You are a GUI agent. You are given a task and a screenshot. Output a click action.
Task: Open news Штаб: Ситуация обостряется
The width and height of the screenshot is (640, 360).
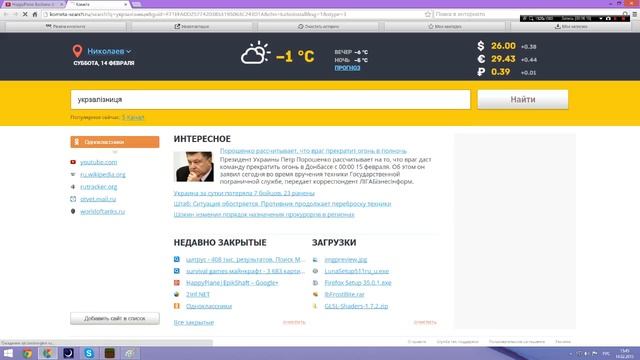coord(282,204)
